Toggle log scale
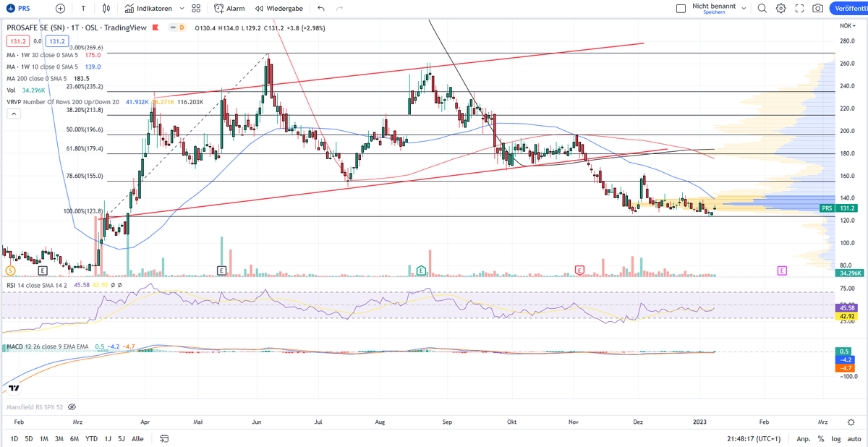The image size is (868, 447). coord(835,438)
